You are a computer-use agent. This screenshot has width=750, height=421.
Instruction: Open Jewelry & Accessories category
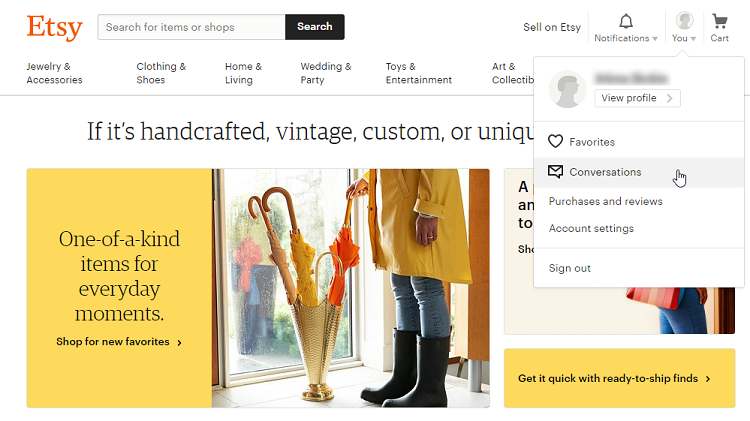point(55,73)
